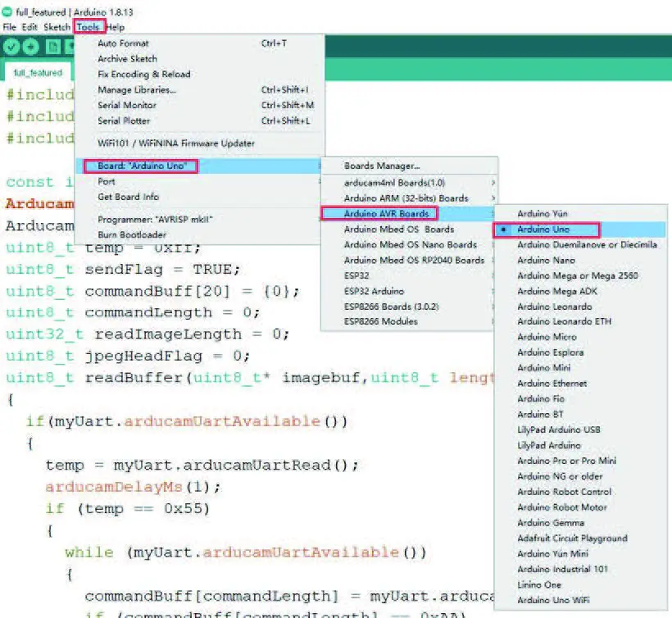Expand ESP8266 Modules submenu

[x=409, y=321]
